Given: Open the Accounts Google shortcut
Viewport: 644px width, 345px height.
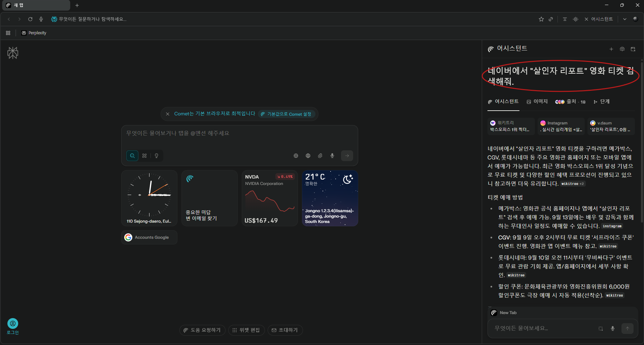Looking at the screenshot, I should [x=149, y=237].
